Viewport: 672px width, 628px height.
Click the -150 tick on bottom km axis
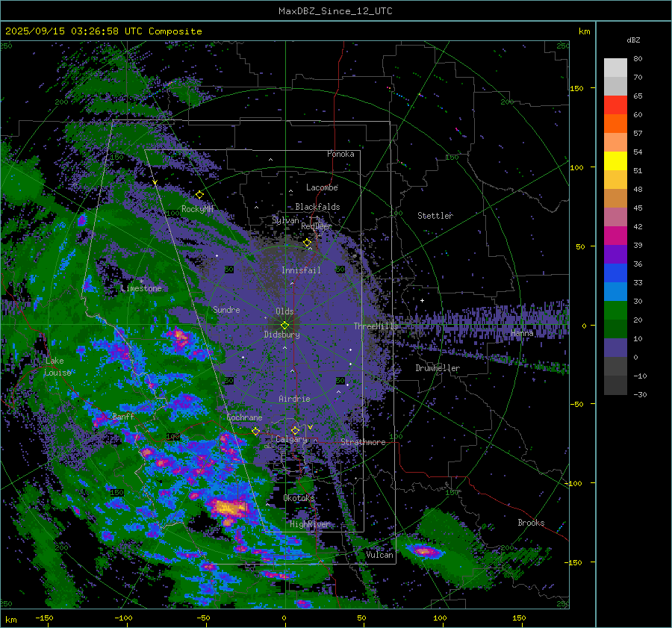[x=44, y=618]
